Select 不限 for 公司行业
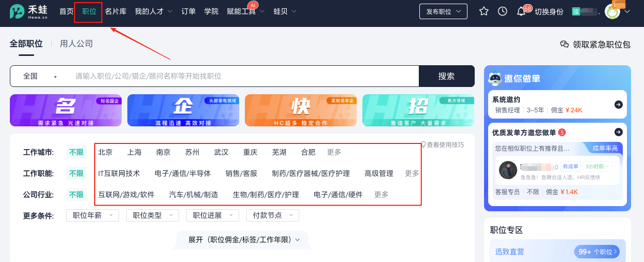The image size is (644, 262). pyautogui.click(x=76, y=195)
